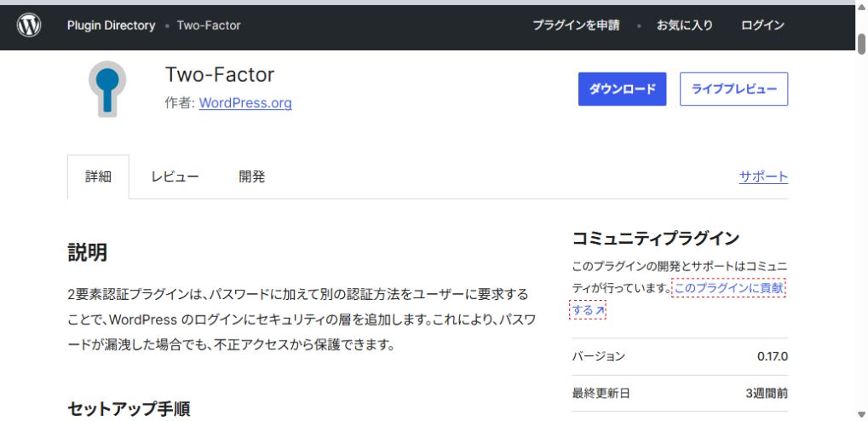
Task: Click the 最終更新日 label
Action: tap(601, 394)
